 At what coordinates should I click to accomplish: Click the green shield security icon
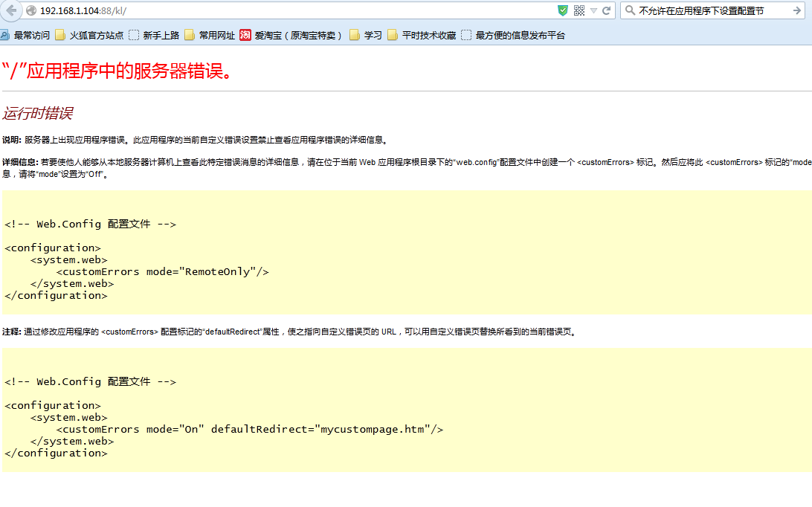[x=563, y=10]
